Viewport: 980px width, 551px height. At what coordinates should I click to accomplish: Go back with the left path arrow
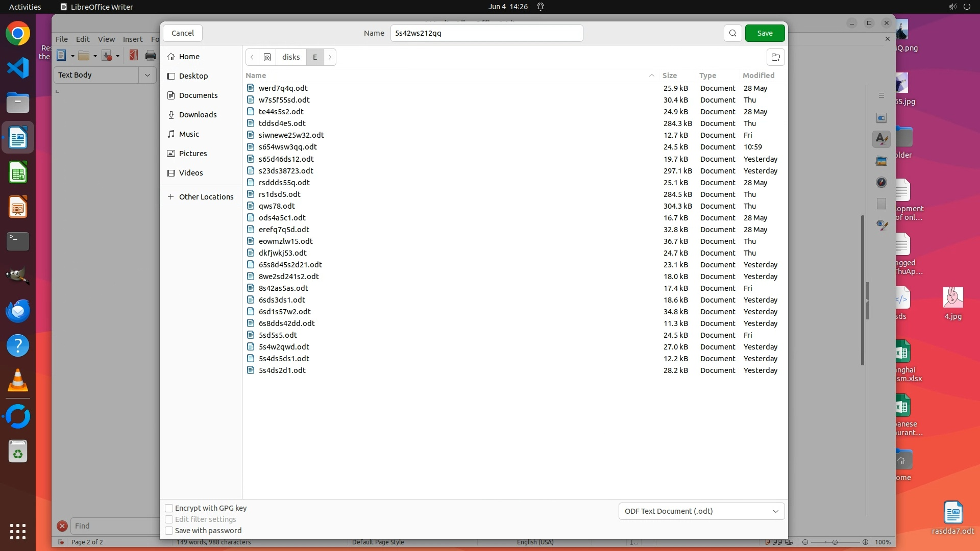(x=252, y=57)
